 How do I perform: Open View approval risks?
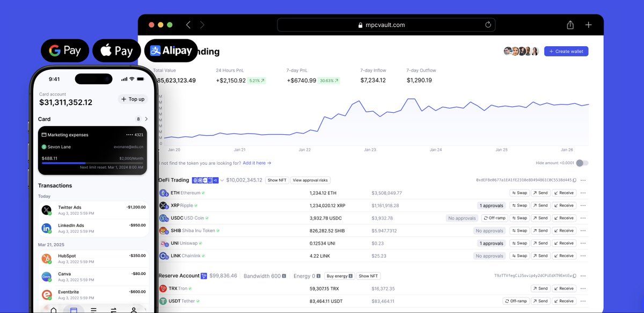(x=310, y=180)
